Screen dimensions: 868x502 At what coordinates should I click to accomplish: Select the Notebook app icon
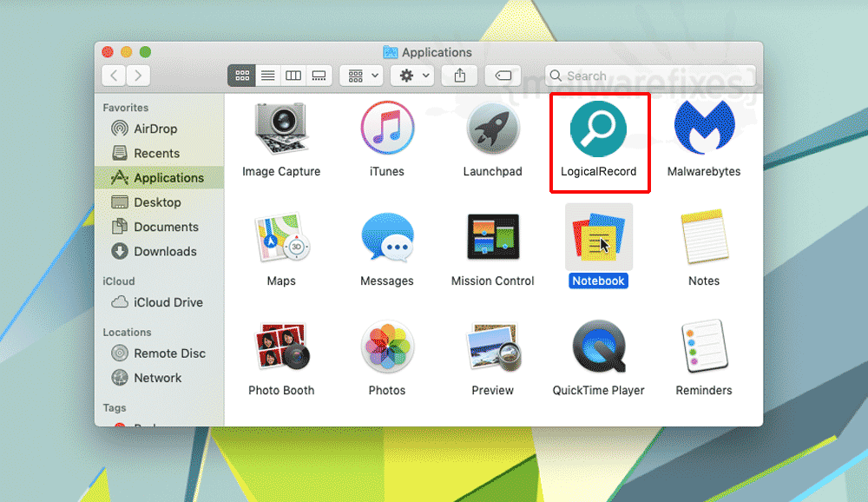coord(598,237)
